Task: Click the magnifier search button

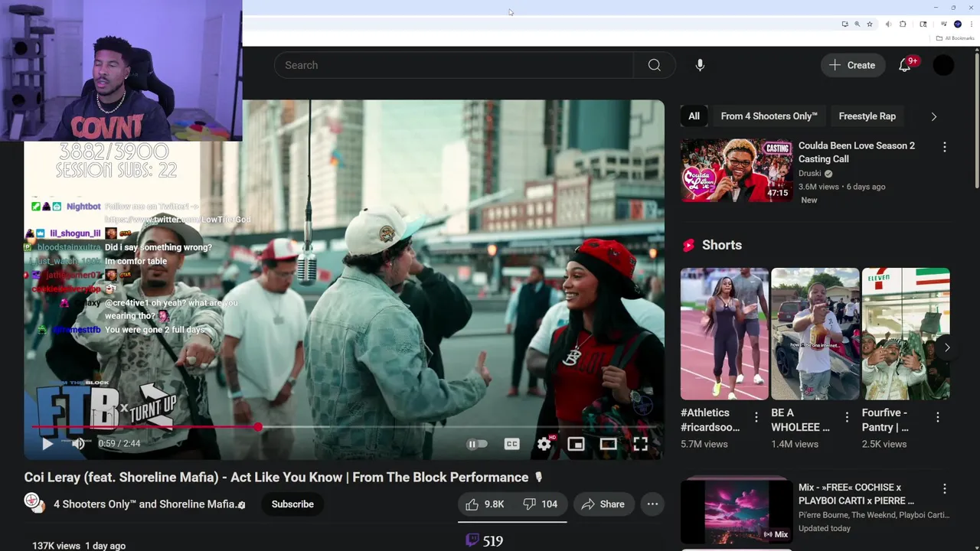Action: click(655, 65)
